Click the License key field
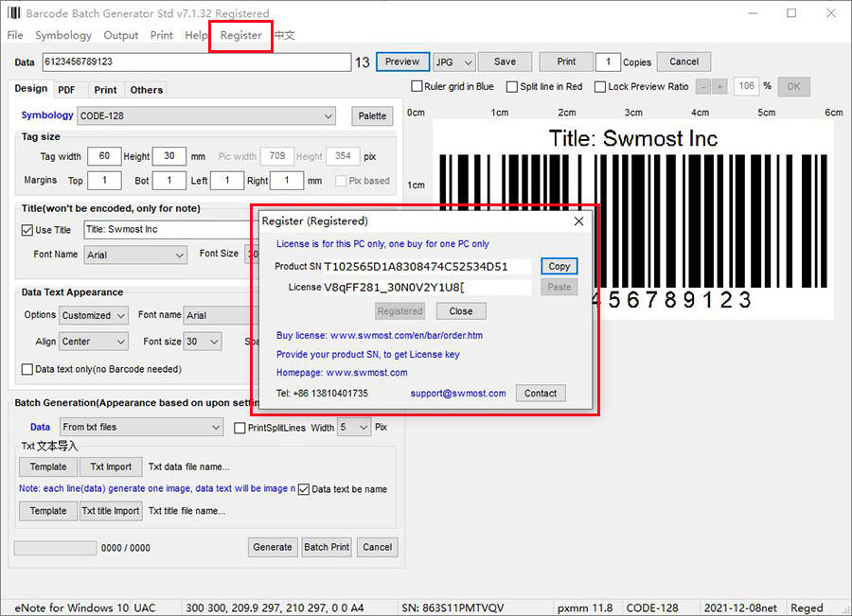This screenshot has height=616, width=852. [x=427, y=288]
